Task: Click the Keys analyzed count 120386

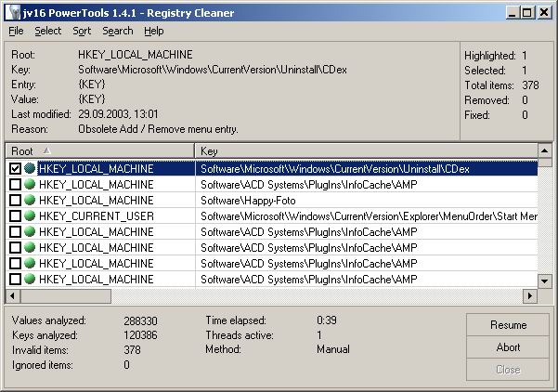Action: (140, 335)
